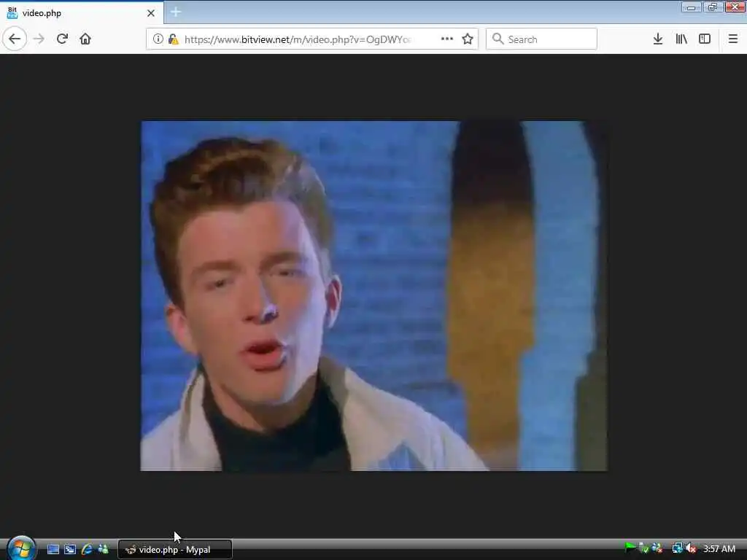The height and width of the screenshot is (560, 747).
Task: Click the muted volume tray icon
Action: pyautogui.click(x=692, y=548)
